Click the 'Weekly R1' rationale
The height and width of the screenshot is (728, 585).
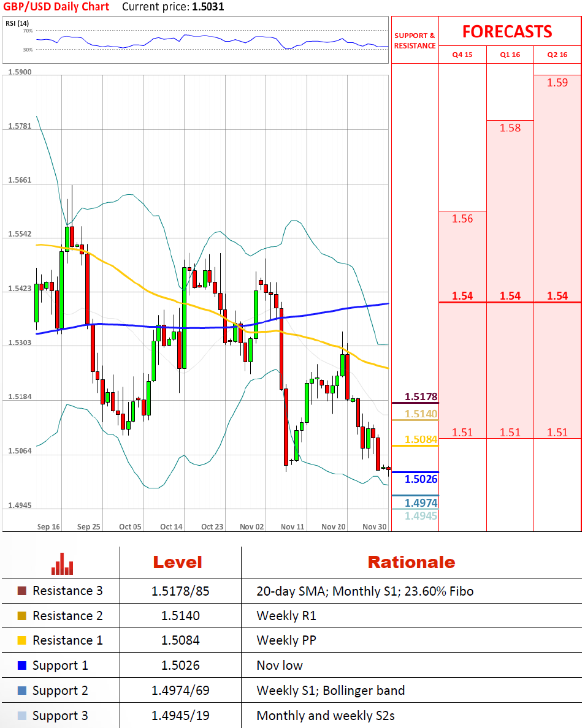(x=286, y=616)
